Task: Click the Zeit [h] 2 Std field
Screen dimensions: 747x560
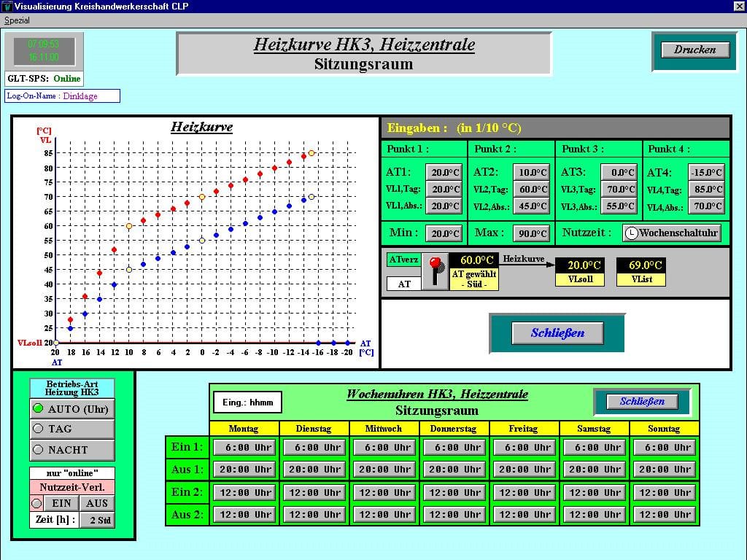Action: click(97, 520)
